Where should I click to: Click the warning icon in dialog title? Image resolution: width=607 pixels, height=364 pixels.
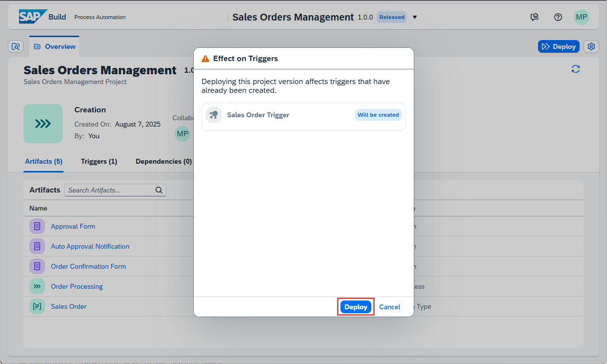(205, 59)
